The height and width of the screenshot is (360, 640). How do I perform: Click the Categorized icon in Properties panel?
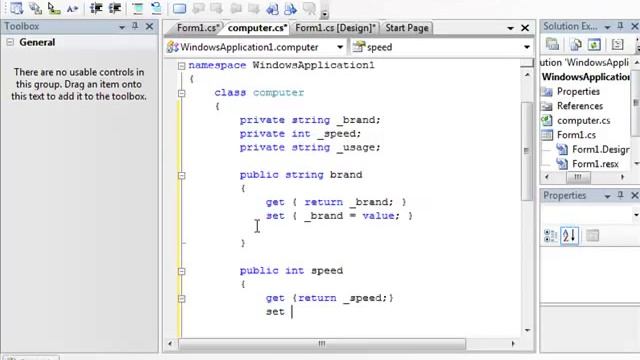tap(551, 236)
